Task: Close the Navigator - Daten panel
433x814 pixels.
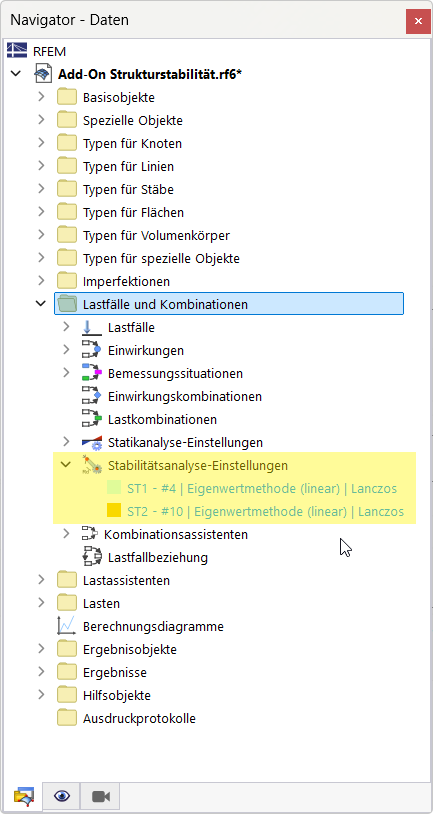Action: coord(418,21)
